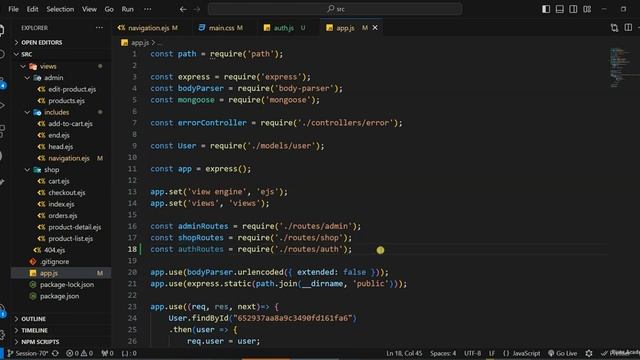640x360 pixels.
Task: Expand OPEN EDITORS section
Action: point(60,42)
